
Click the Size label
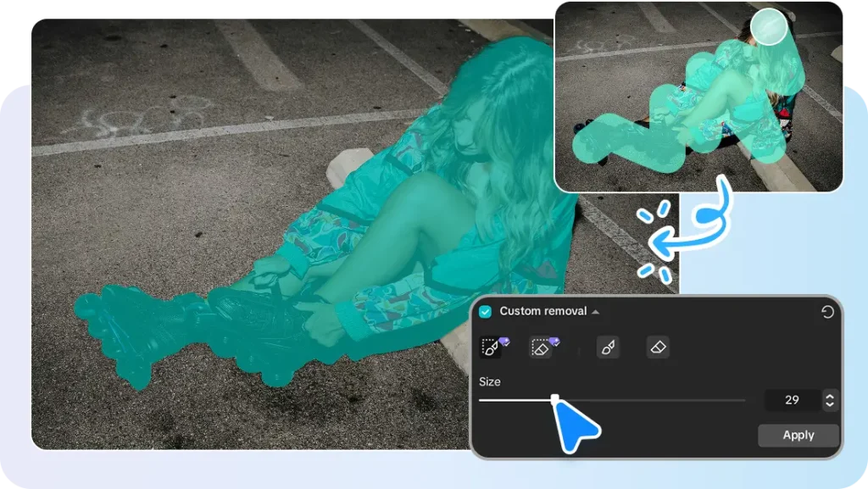pyautogui.click(x=490, y=381)
